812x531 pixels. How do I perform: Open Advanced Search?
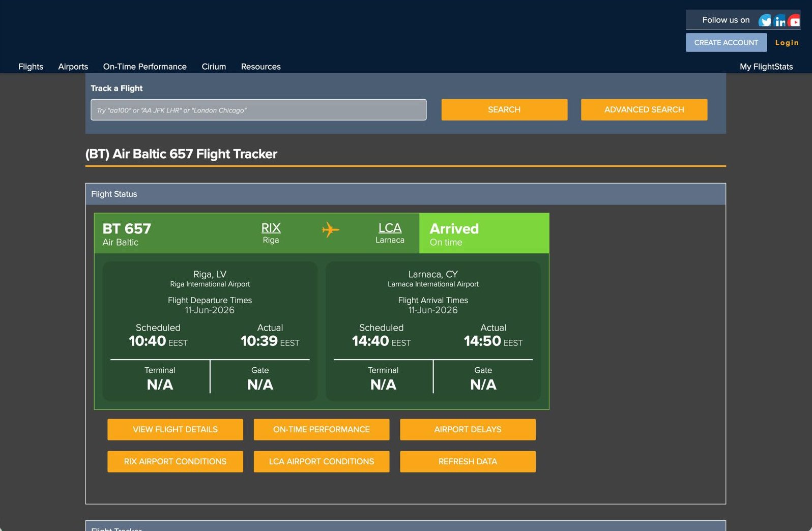[x=644, y=110]
